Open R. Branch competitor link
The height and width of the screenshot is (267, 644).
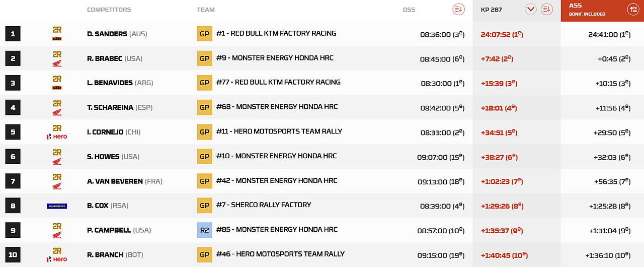click(115, 255)
